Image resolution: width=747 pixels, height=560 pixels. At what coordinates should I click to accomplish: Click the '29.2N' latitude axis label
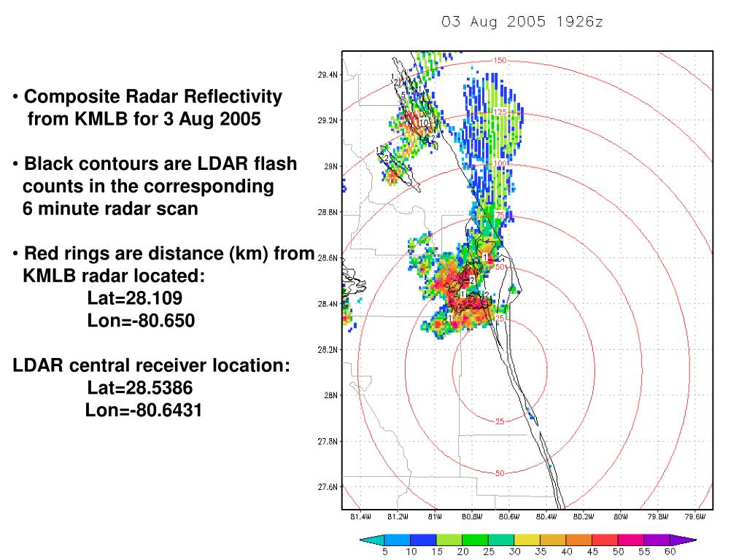(x=328, y=120)
